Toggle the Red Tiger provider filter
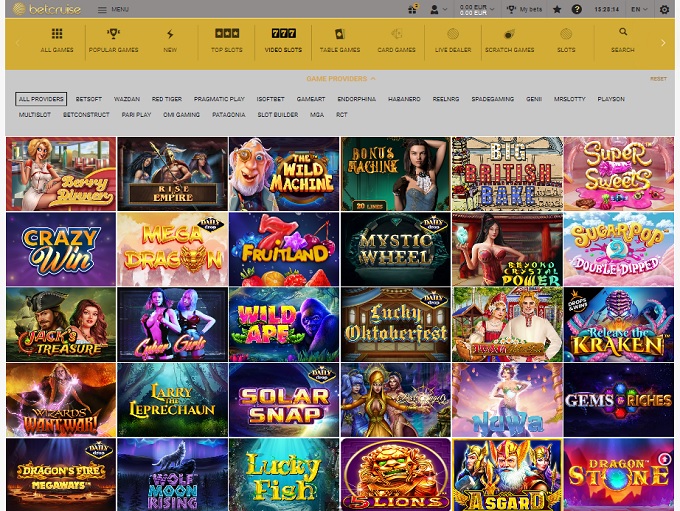Viewport: 680px width, 511px height. click(x=166, y=99)
